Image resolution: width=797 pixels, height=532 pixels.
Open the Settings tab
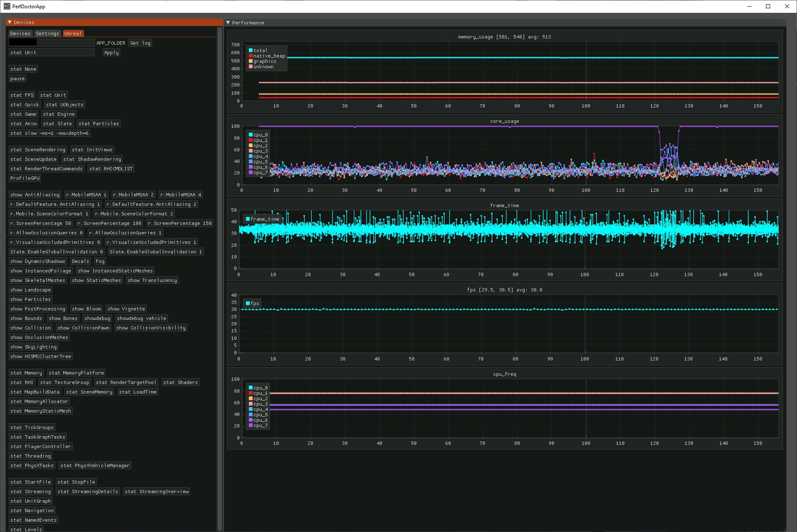point(48,33)
